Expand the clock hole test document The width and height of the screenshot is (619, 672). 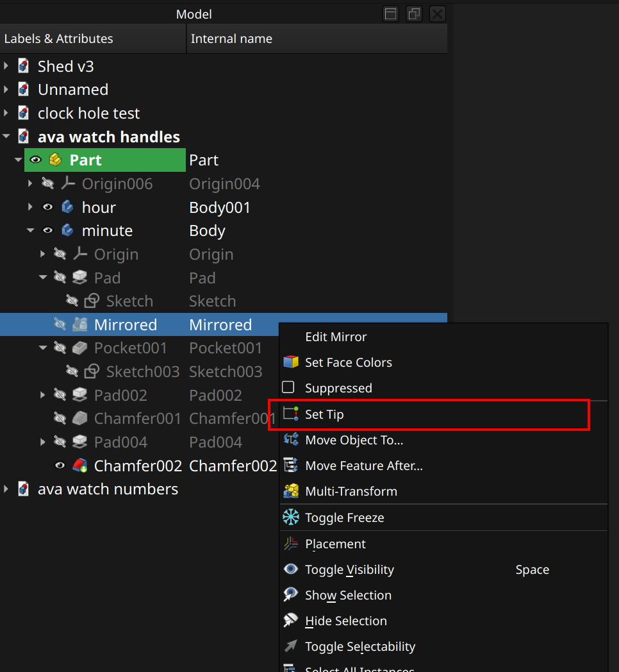pos(6,113)
